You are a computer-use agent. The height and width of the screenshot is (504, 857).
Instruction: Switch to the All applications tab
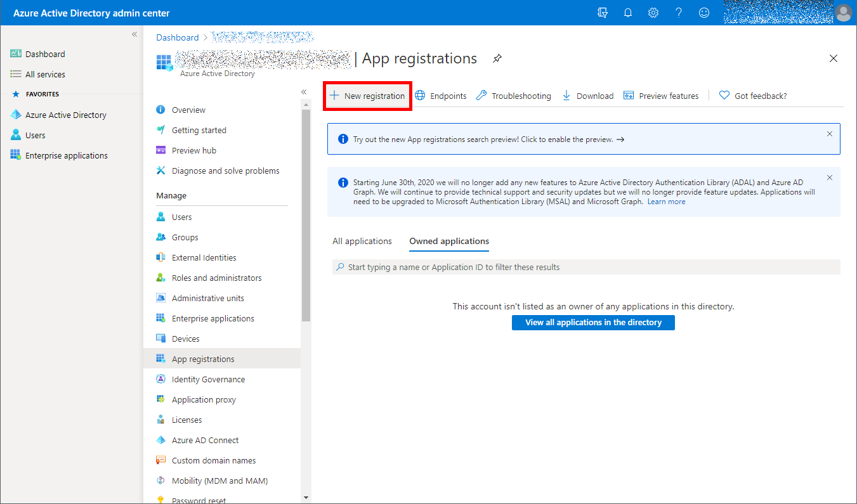pyautogui.click(x=362, y=241)
